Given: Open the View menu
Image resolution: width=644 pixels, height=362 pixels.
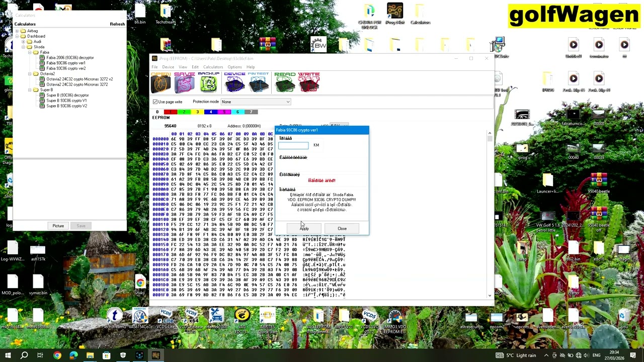Looking at the screenshot, I should (x=183, y=67).
